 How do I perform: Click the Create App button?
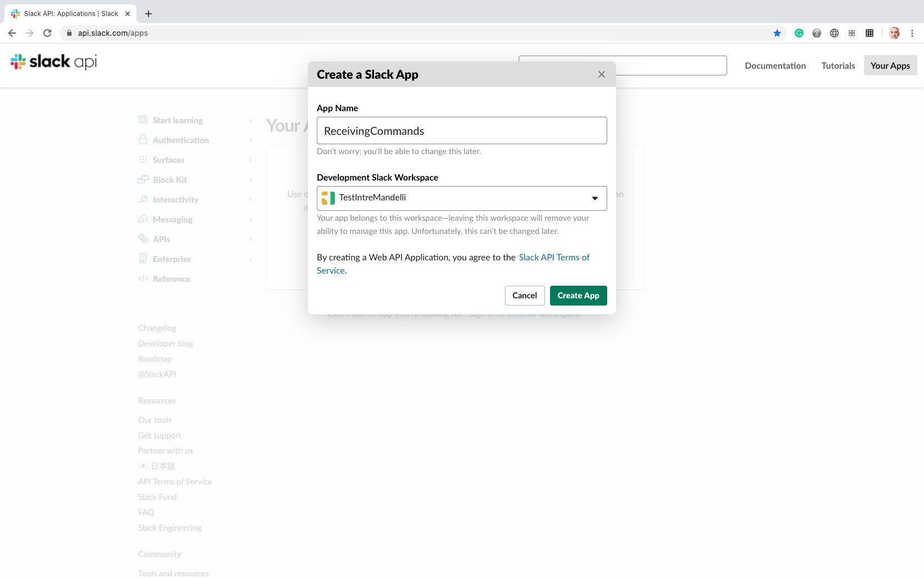[x=579, y=296]
